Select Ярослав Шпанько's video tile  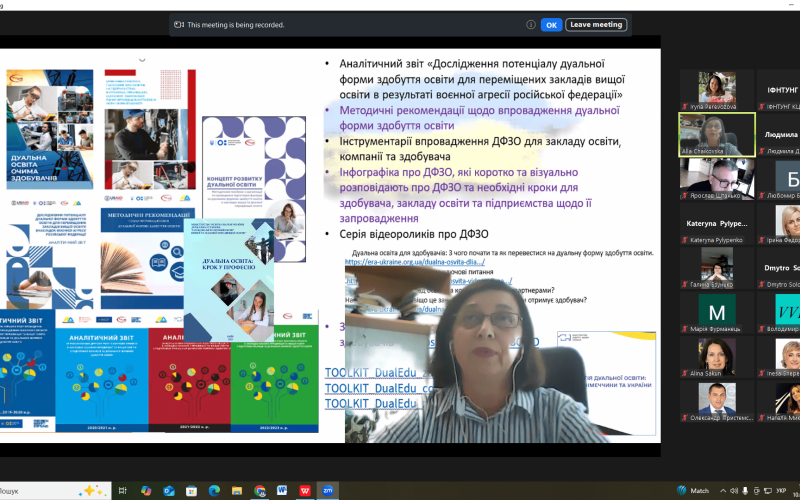pos(717,179)
